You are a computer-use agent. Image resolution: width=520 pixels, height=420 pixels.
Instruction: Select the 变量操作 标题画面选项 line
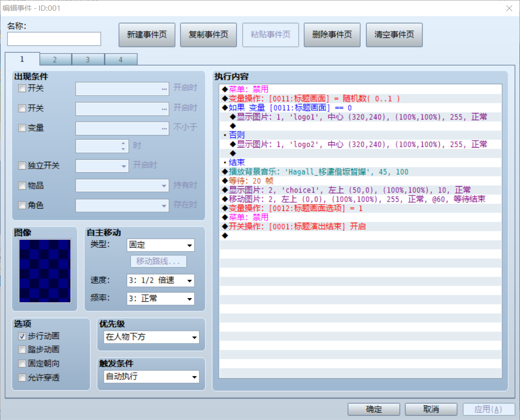click(361, 209)
